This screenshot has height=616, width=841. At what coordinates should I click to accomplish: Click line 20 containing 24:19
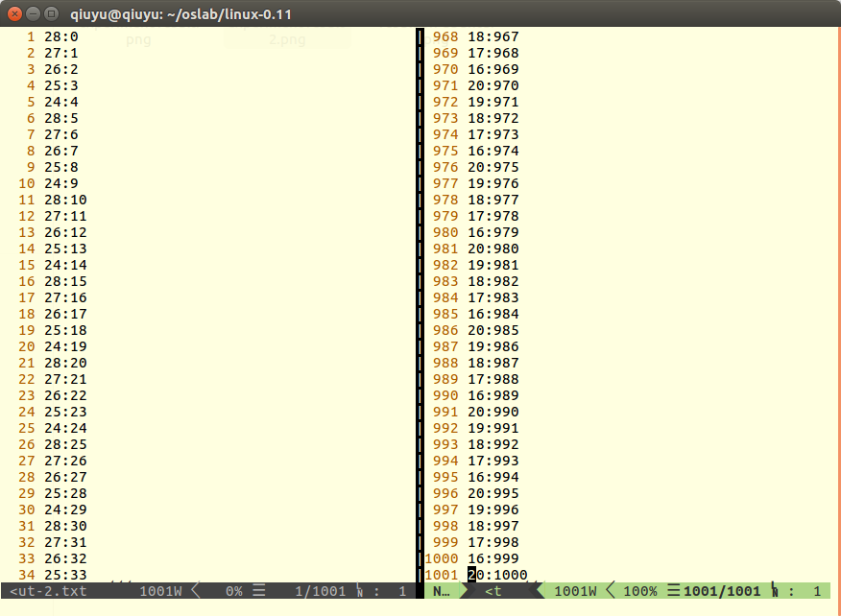pyautogui.click(x=65, y=346)
